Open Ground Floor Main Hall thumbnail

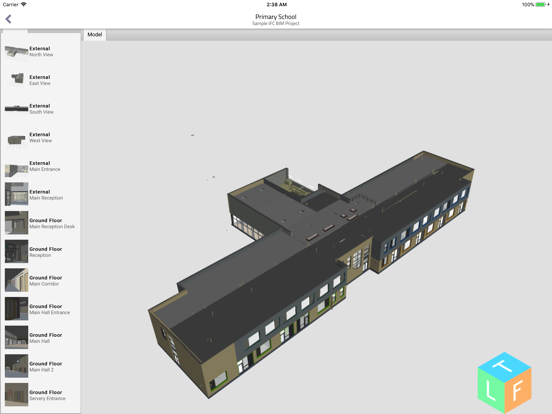(x=16, y=337)
